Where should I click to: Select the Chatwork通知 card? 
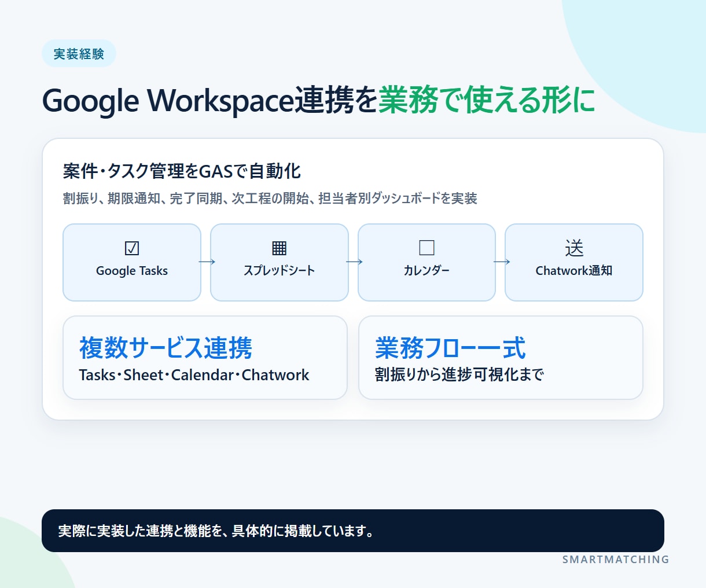tap(574, 262)
